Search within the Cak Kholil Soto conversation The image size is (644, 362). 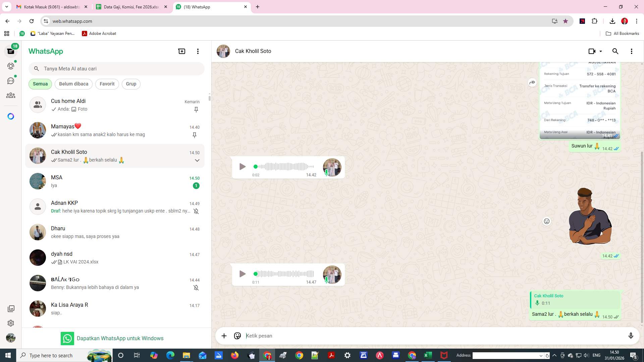615,51
